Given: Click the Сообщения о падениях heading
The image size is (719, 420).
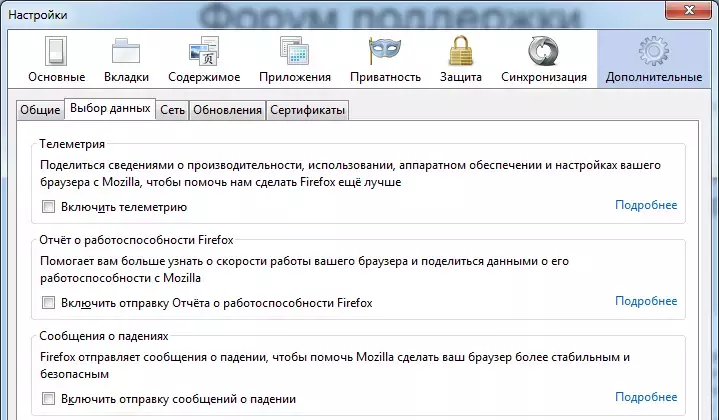Looking at the screenshot, I should 104,336.
